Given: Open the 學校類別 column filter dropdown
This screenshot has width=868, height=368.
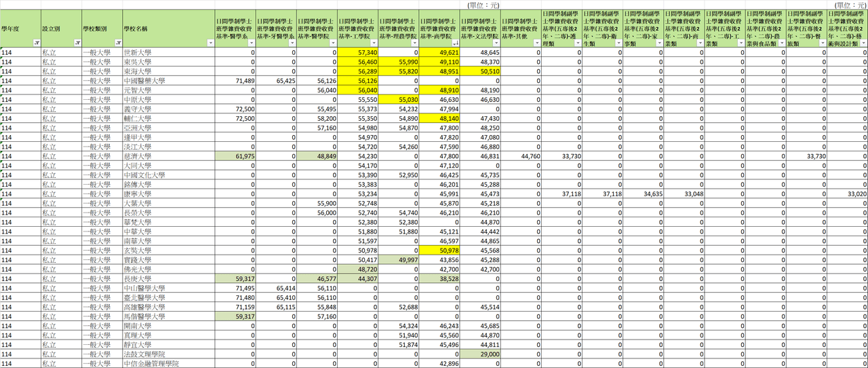Looking at the screenshot, I should [117, 43].
